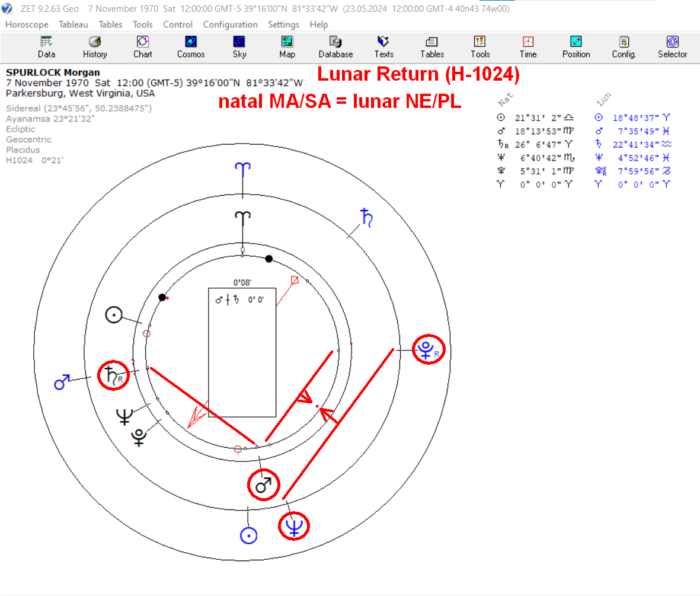Click the blue lunar Saturn glyph
This screenshot has width=700, height=596.
366,218
